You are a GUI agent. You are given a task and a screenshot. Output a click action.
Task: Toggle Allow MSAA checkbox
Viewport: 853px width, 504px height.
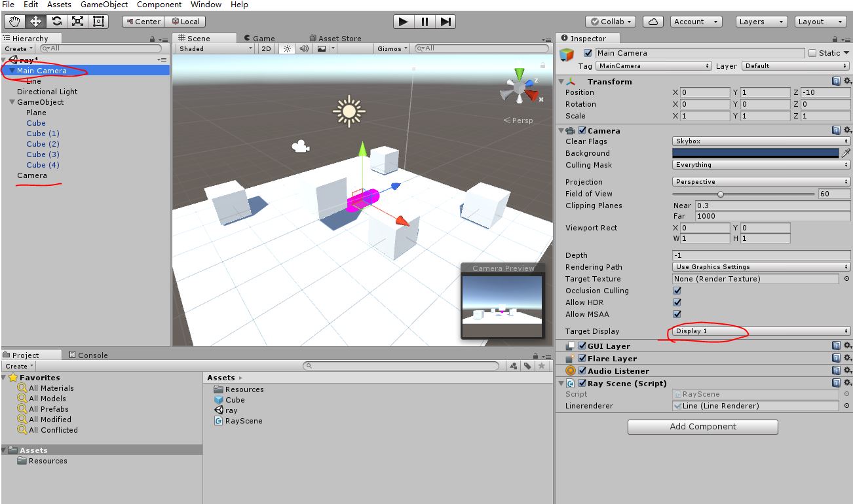tap(677, 314)
